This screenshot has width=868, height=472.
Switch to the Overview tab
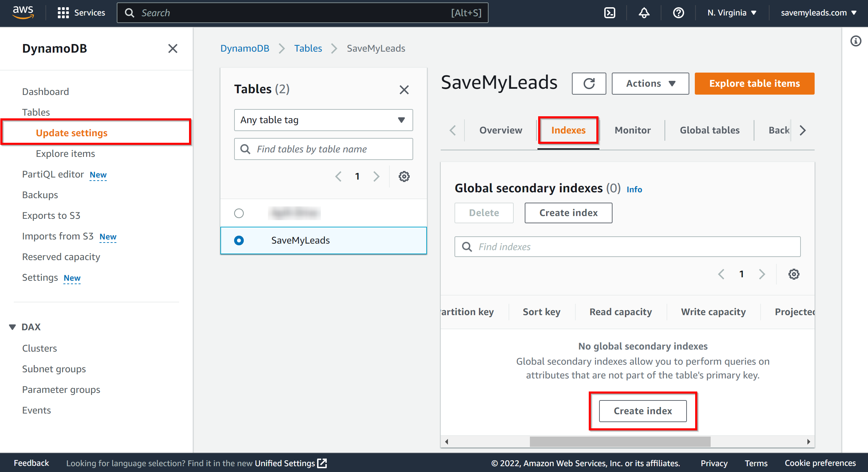pyautogui.click(x=501, y=130)
